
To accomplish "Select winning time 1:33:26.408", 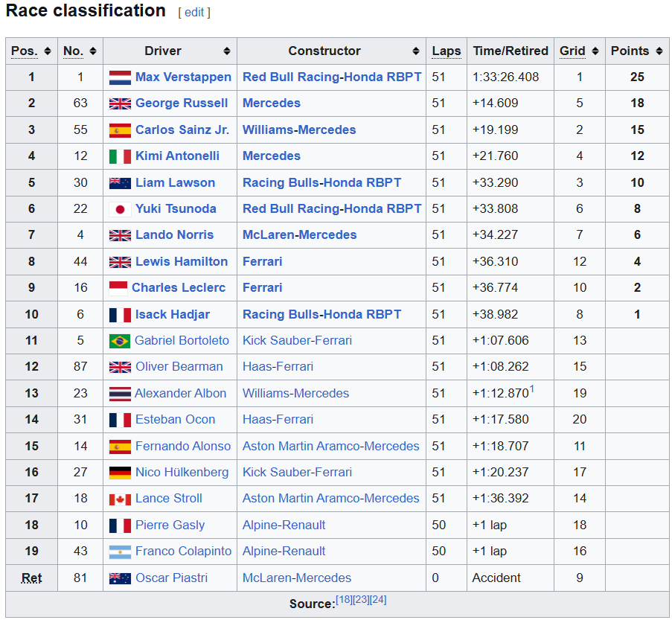I will pos(505,77).
